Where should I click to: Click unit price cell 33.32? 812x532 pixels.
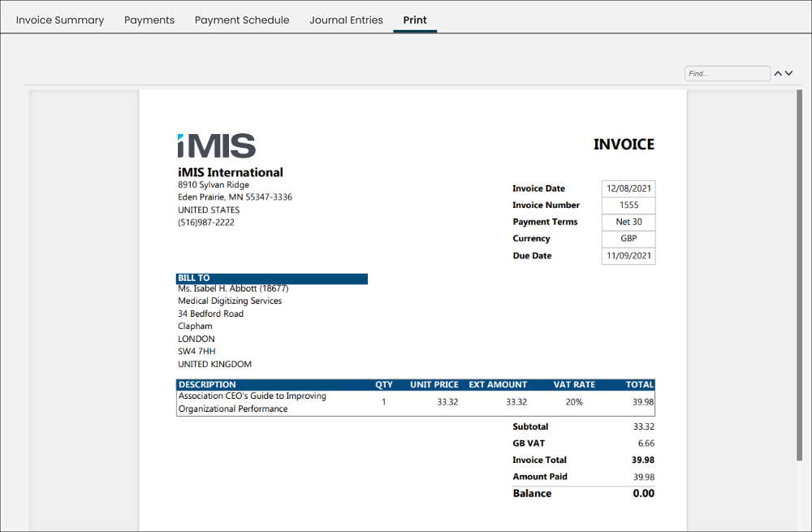(x=447, y=402)
